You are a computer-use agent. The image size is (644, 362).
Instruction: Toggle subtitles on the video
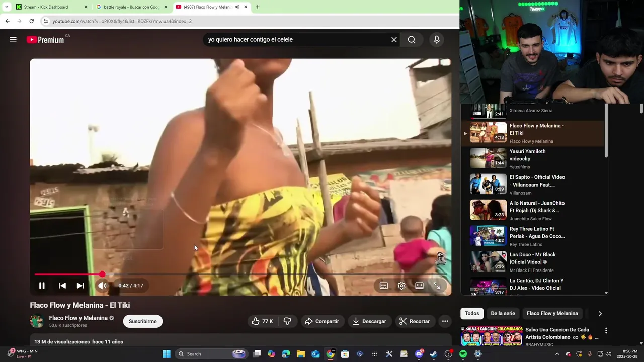pyautogui.click(x=384, y=286)
